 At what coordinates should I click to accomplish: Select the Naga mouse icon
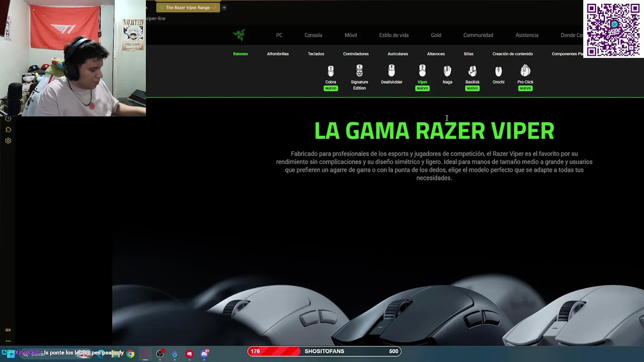447,71
